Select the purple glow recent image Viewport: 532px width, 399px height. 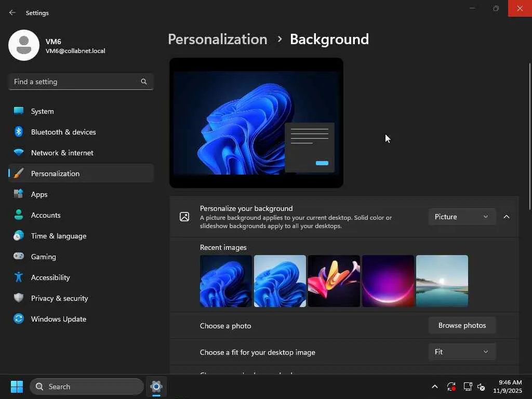coord(388,281)
